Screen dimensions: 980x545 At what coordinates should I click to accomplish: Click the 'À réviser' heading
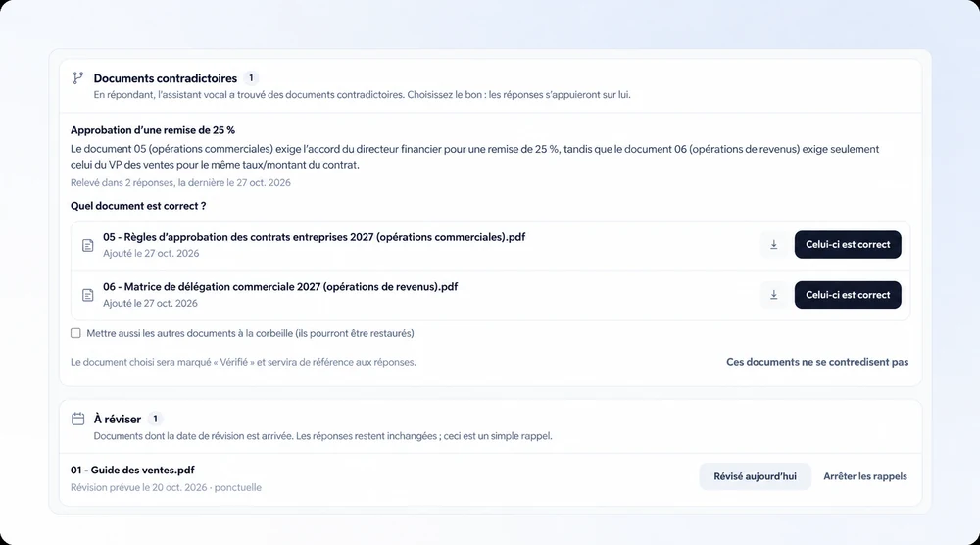(x=118, y=419)
